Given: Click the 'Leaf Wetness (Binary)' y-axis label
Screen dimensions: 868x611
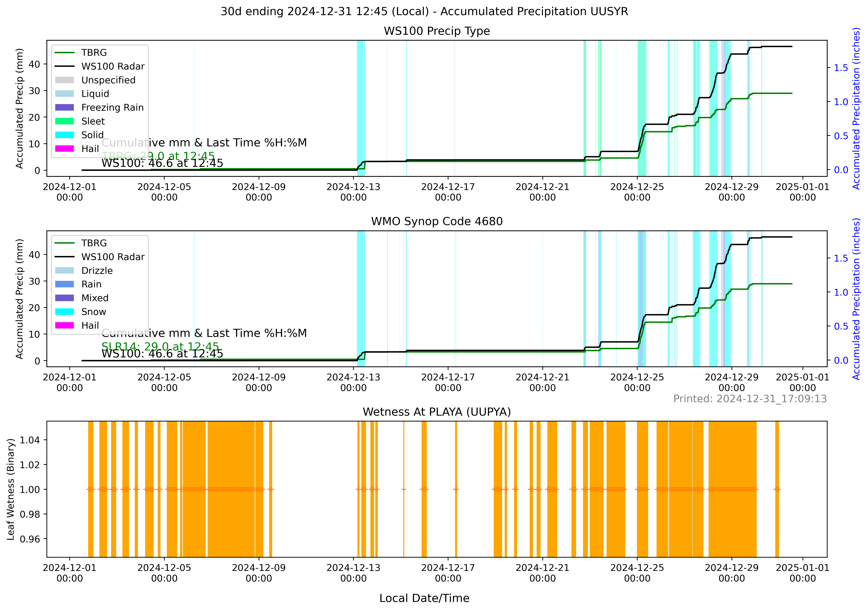Looking at the screenshot, I should [11, 489].
